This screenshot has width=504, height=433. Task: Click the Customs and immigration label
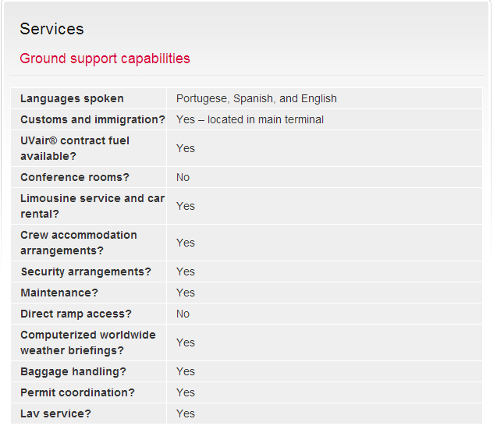point(93,119)
